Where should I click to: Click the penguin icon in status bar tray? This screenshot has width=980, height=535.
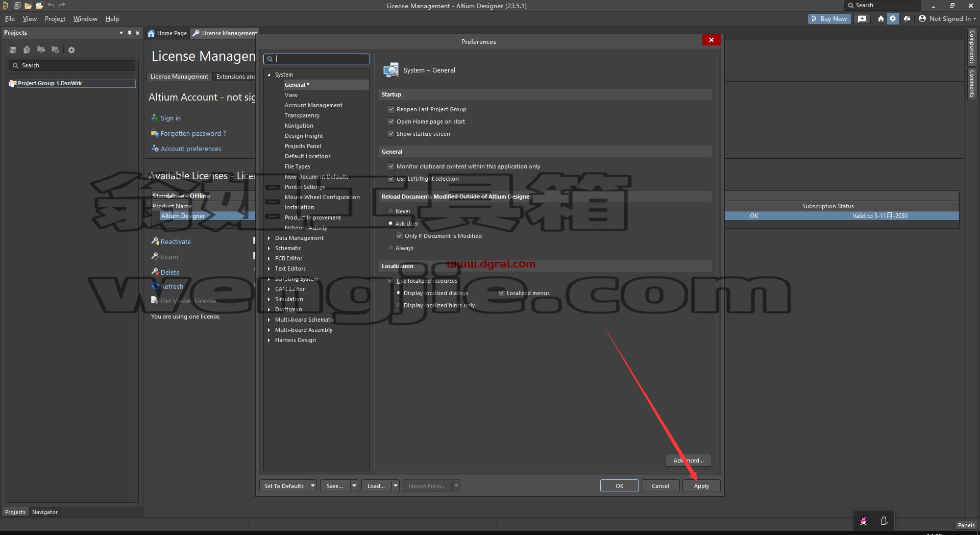(x=864, y=521)
